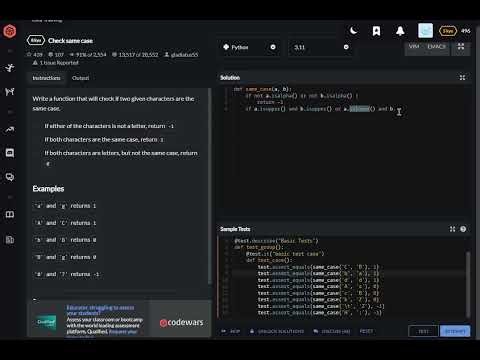Enable EMACS editor mode
This screenshot has height=360, width=480.
[436, 47]
